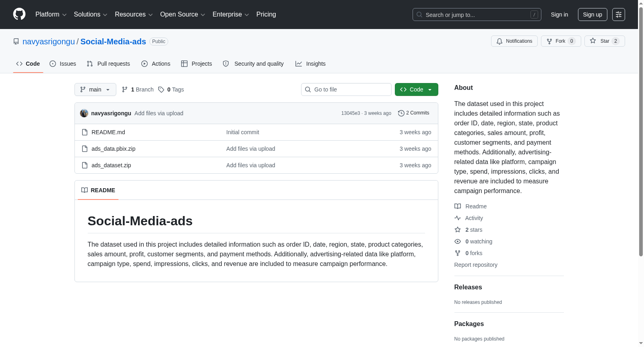Click the Sign in link
This screenshot has height=347, width=644.
pos(559,15)
